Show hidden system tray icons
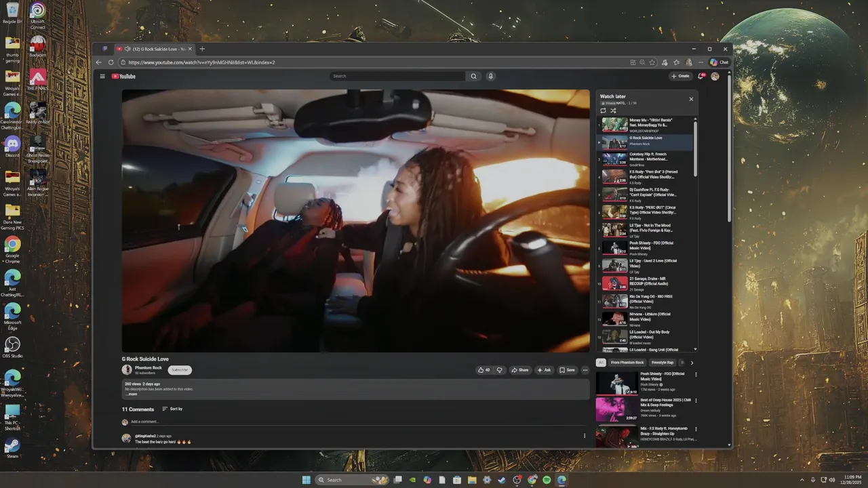This screenshot has width=868, height=488. [802, 480]
